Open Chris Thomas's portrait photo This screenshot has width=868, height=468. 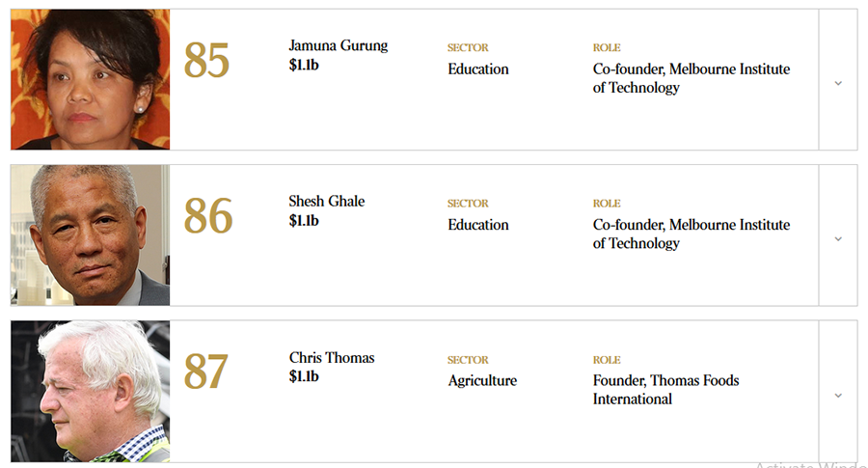tap(91, 391)
